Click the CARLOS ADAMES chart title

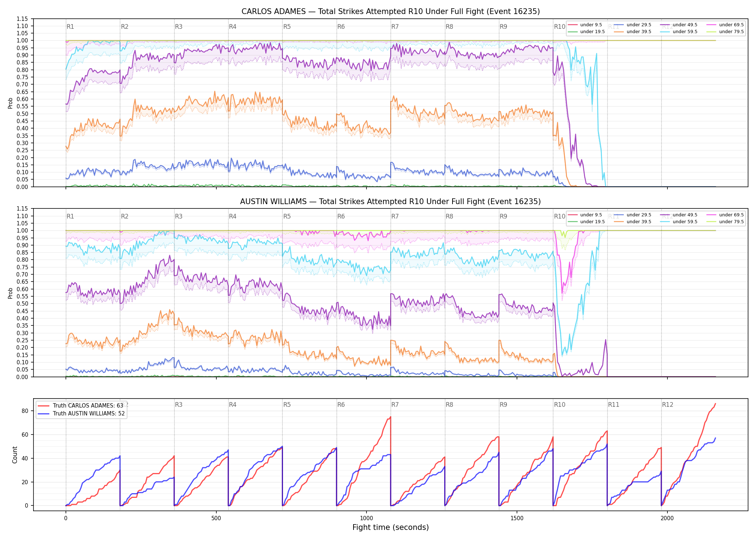click(391, 12)
